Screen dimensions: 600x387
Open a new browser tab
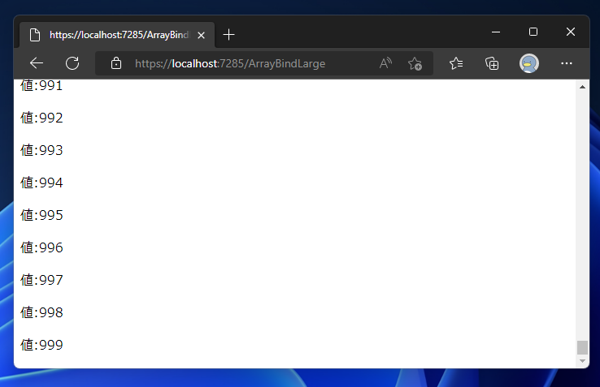229,35
